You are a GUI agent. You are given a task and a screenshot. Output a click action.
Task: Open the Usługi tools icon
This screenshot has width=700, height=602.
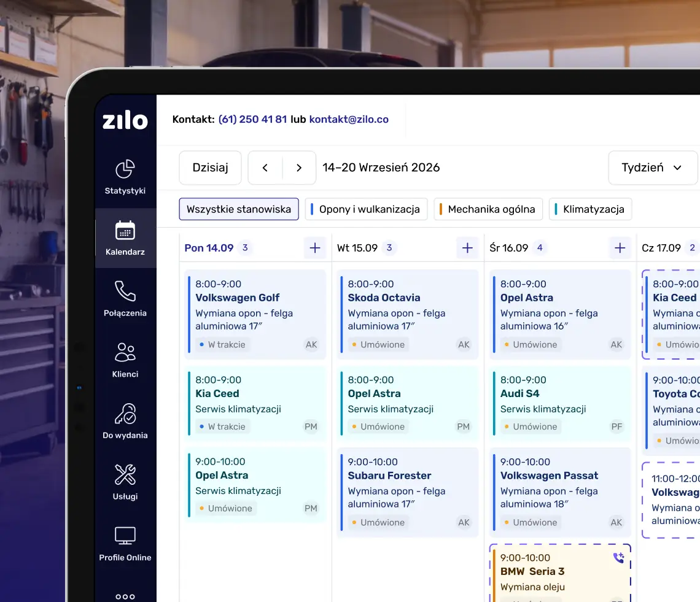[x=125, y=474]
